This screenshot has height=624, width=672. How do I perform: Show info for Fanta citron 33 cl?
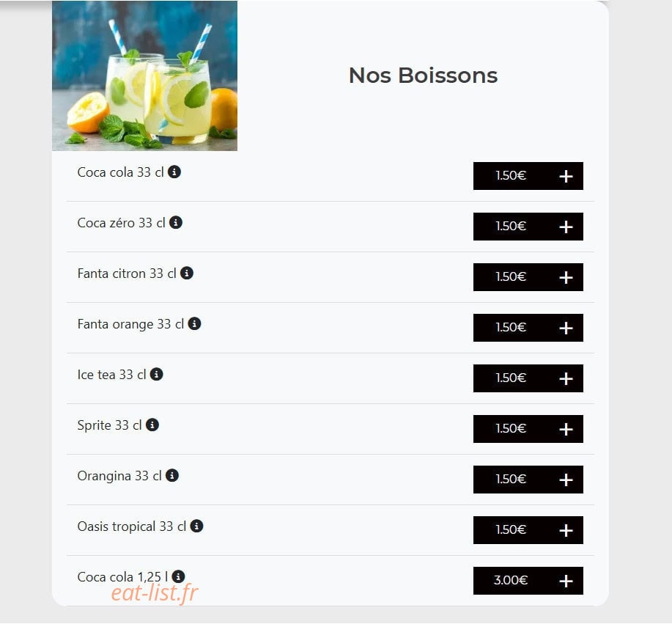187,274
